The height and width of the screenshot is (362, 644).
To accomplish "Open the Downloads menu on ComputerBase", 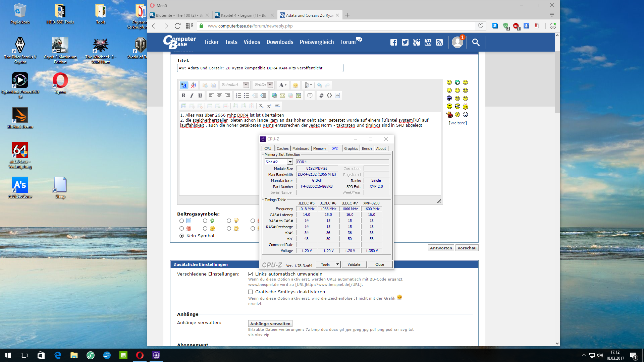I will click(280, 42).
